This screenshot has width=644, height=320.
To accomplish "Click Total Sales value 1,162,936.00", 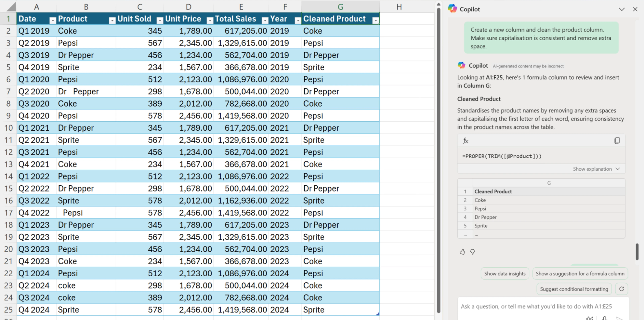I will pyautogui.click(x=241, y=200).
